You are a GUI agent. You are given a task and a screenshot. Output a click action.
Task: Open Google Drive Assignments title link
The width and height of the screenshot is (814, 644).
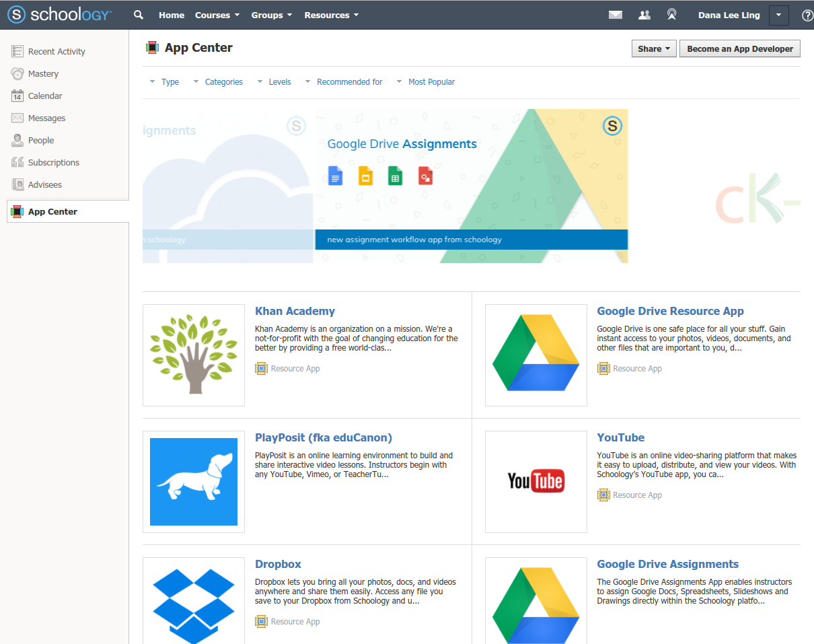[667, 564]
